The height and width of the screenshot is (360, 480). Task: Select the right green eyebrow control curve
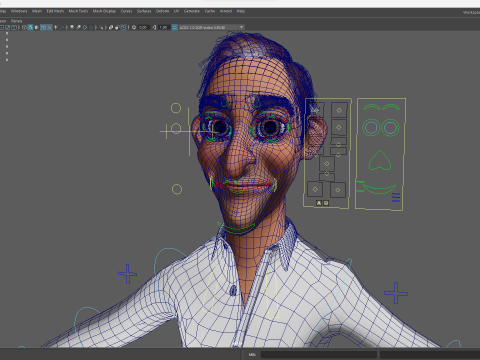(391, 107)
